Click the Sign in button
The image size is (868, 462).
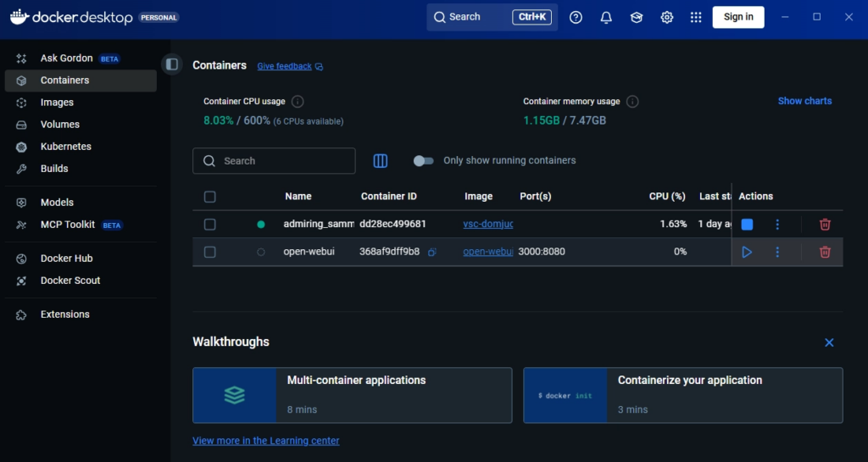tap(738, 17)
